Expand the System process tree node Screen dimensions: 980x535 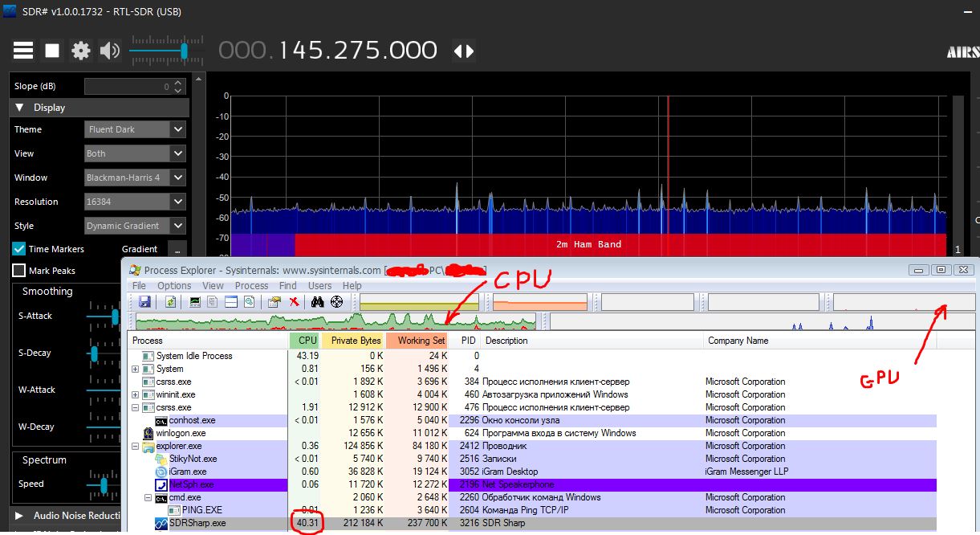(x=136, y=369)
